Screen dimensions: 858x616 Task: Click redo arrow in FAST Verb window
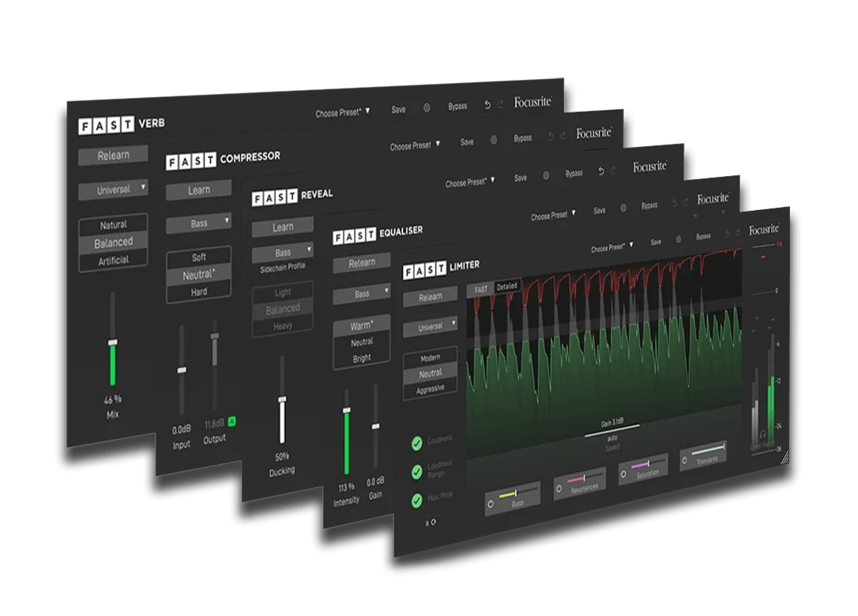click(x=500, y=104)
